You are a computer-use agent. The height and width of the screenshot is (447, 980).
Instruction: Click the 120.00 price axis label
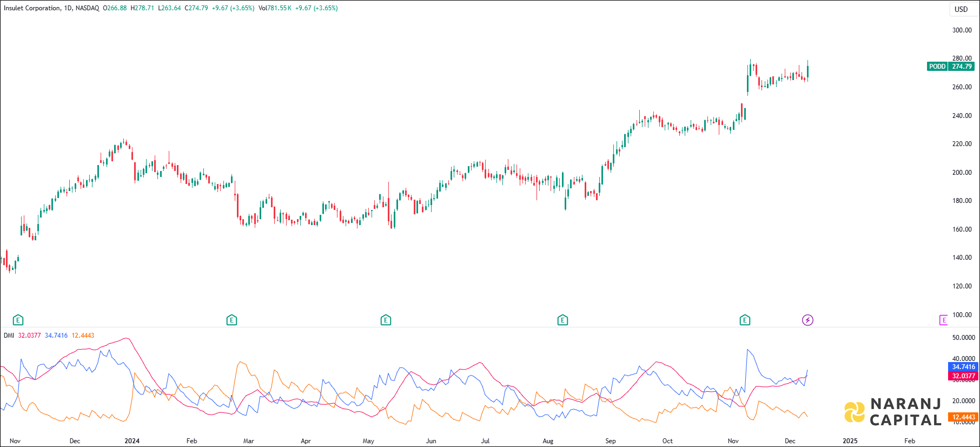click(x=962, y=286)
